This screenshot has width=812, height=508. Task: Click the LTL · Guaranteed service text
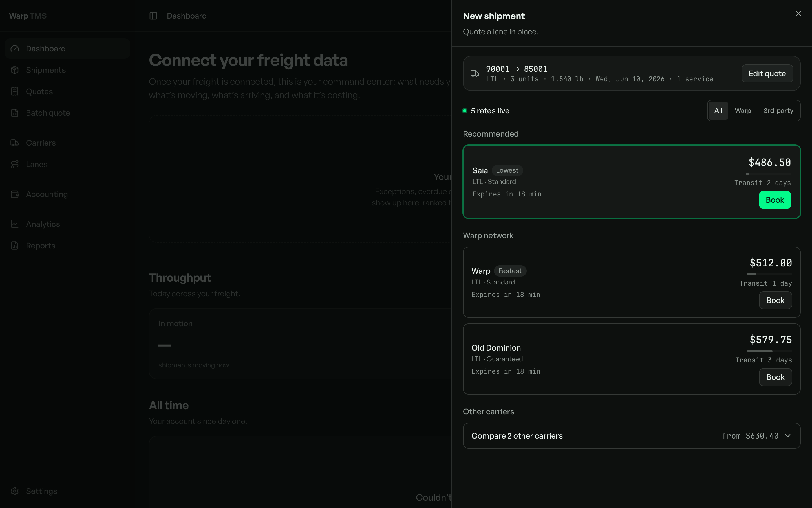tap(497, 359)
